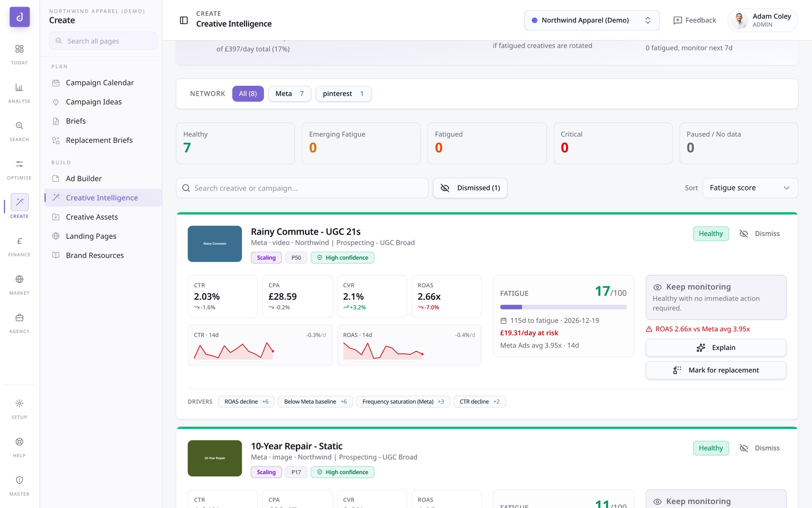Focus the Search creative or campaign field
This screenshot has width=812, height=508.
[x=302, y=188]
